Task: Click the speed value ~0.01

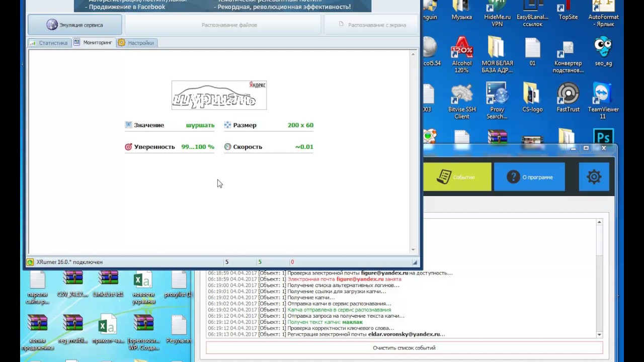Action: point(304,147)
